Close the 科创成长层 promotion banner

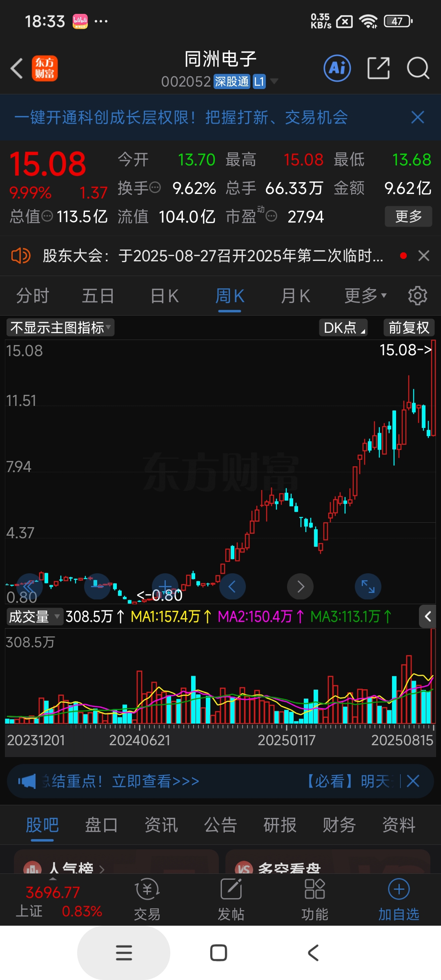click(x=418, y=118)
